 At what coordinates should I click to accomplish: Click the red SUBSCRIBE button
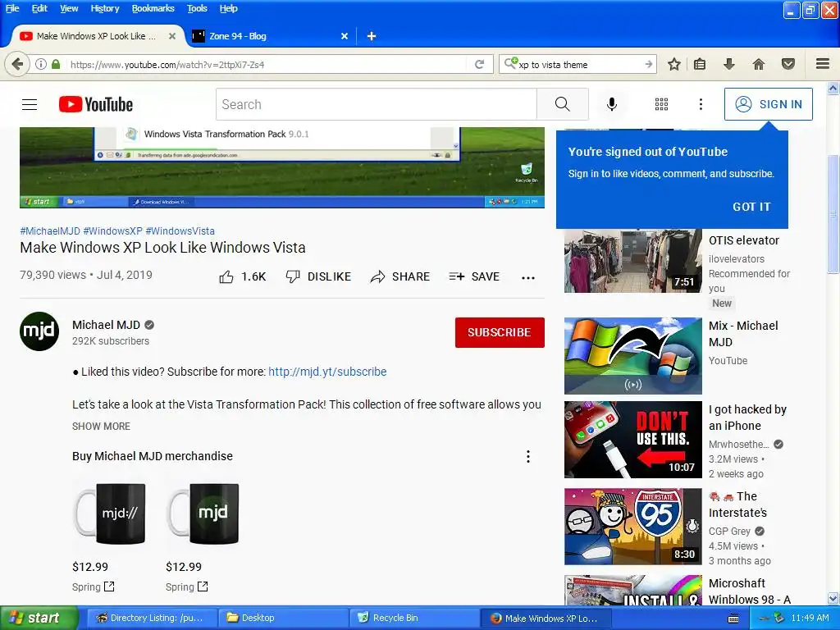500,332
